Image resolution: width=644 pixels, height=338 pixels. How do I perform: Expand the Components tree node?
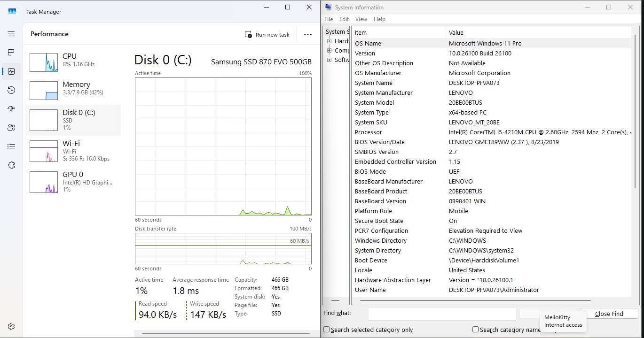(330, 51)
